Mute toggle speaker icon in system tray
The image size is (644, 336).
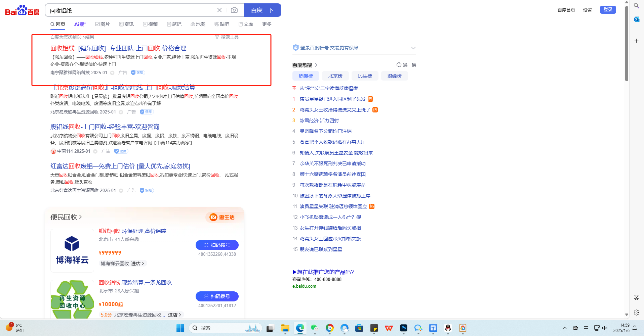(x=605, y=328)
